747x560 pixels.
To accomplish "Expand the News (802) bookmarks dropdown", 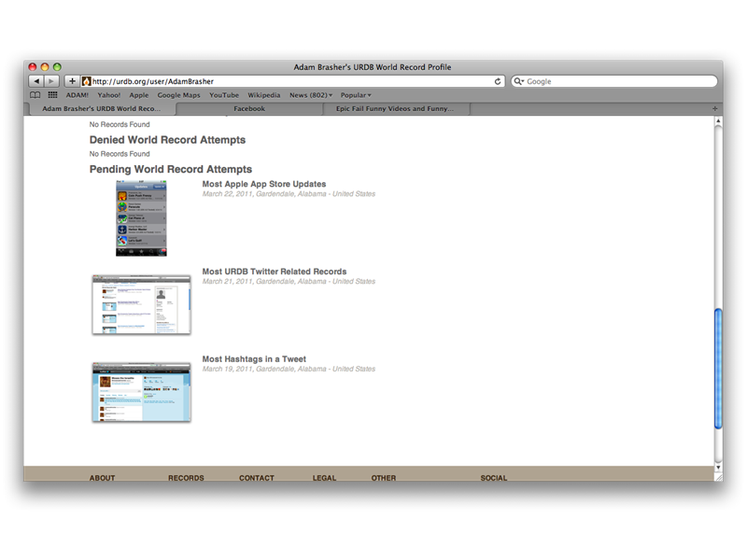I will [x=311, y=95].
